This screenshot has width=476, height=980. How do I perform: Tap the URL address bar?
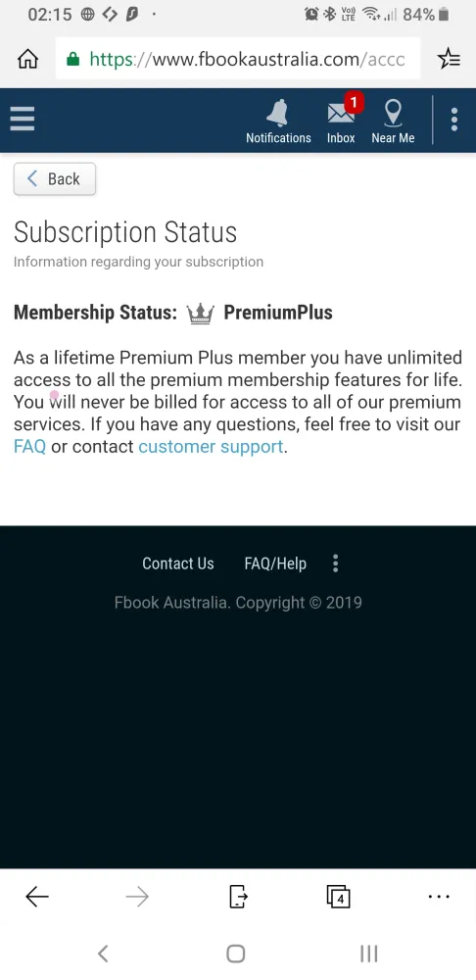point(238,60)
